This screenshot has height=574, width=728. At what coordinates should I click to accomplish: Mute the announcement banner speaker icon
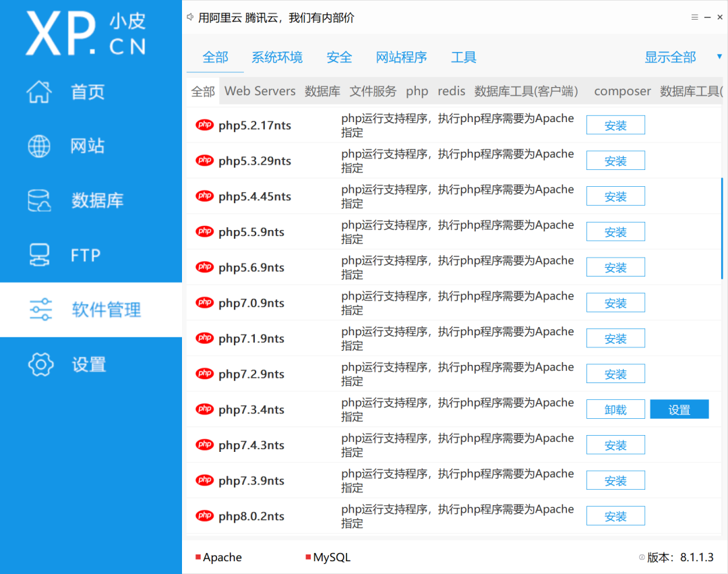(189, 17)
